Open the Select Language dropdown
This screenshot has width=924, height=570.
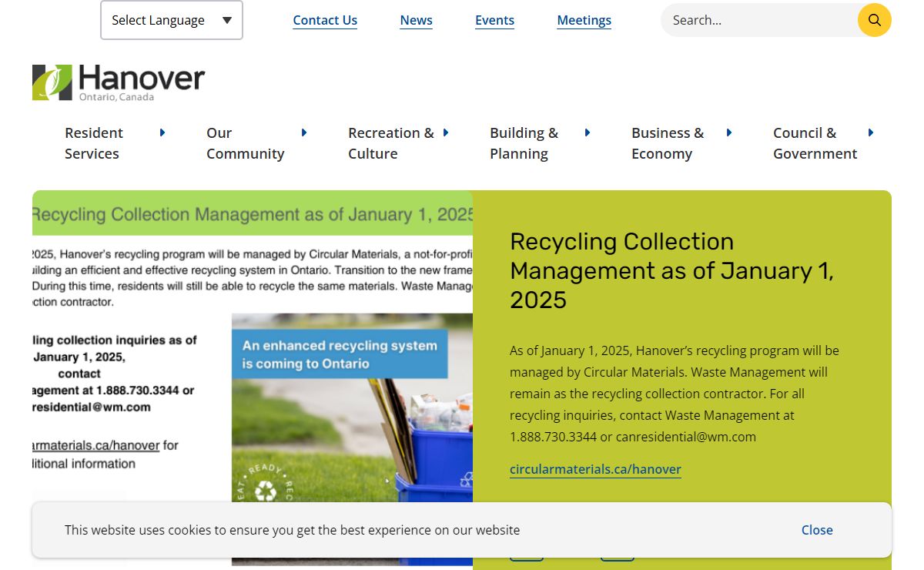172,20
